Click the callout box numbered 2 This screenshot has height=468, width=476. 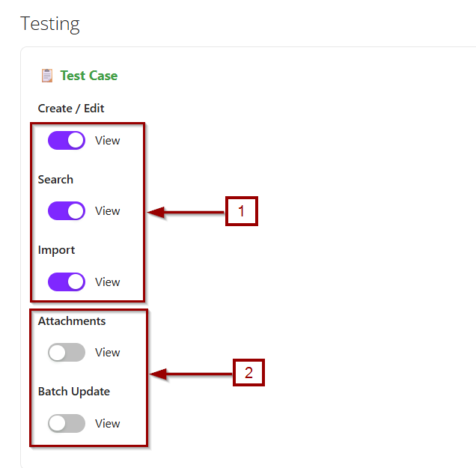click(x=248, y=371)
